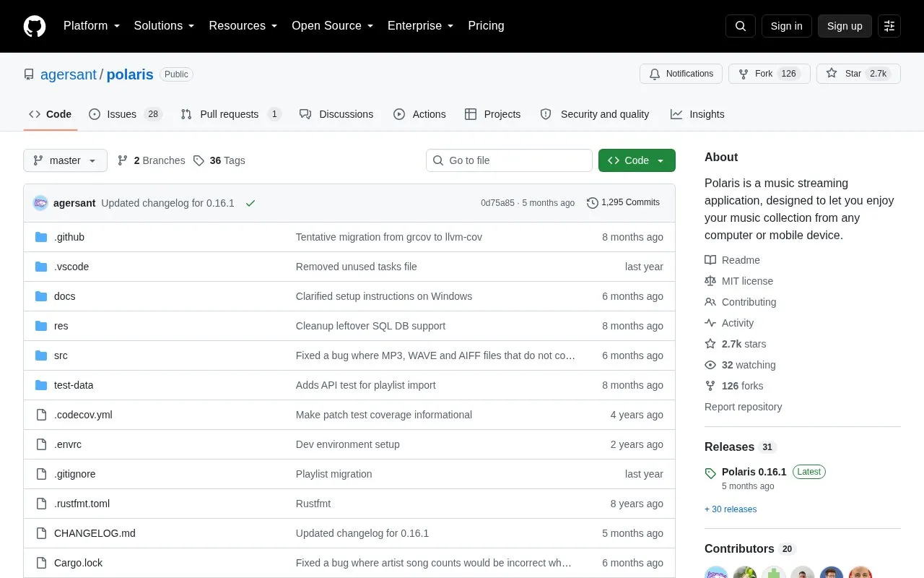924x578 pixels.
Task: Expand the Resources menu
Action: pos(243,26)
